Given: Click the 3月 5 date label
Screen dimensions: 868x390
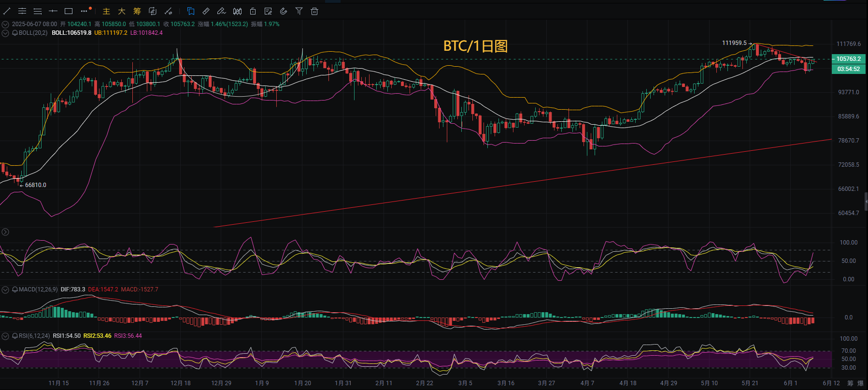Looking at the screenshot, I should click(465, 383).
